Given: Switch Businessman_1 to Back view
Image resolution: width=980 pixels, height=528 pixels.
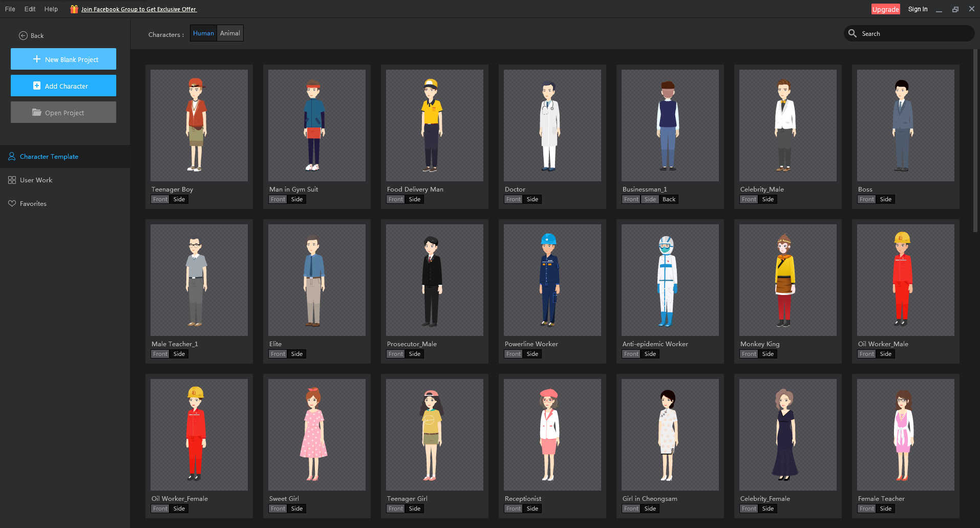Looking at the screenshot, I should coord(669,199).
